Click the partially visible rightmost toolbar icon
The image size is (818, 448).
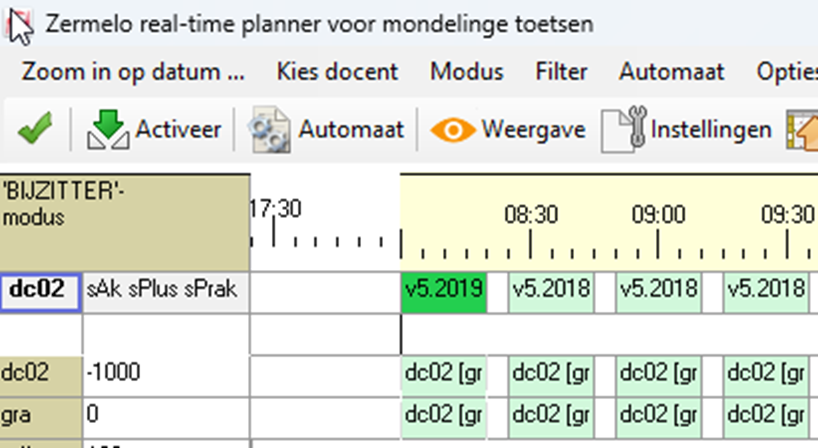[x=805, y=130]
